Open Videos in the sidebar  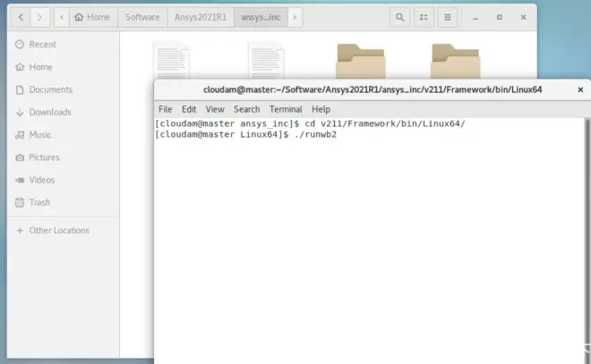click(x=64, y=180)
